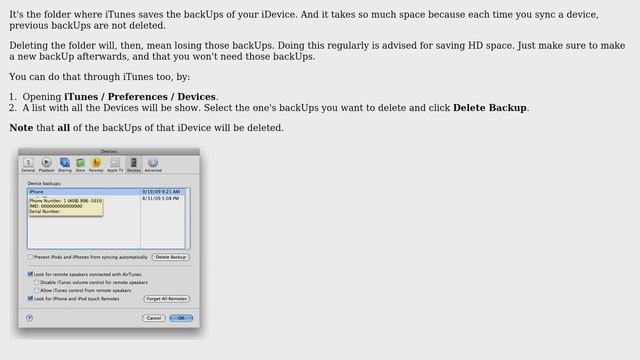Select the Devices preferences pane
This screenshot has width=640, height=360.
[x=133, y=165]
